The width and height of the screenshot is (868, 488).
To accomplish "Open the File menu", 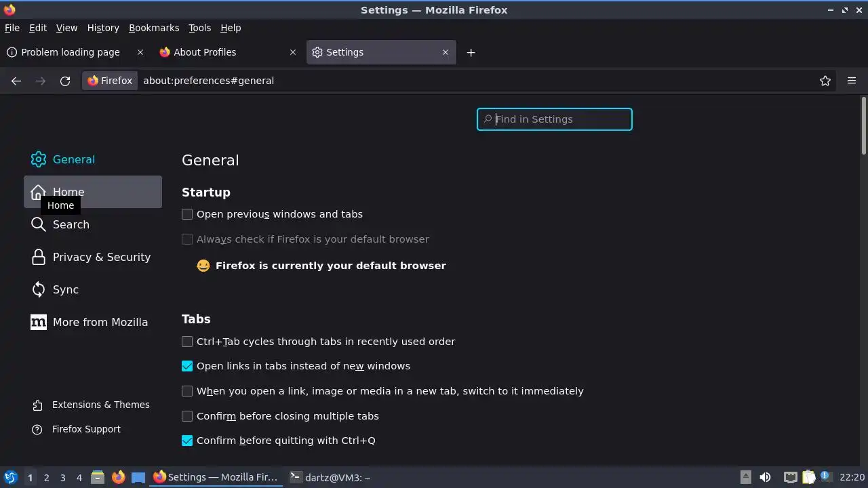I will point(12,28).
